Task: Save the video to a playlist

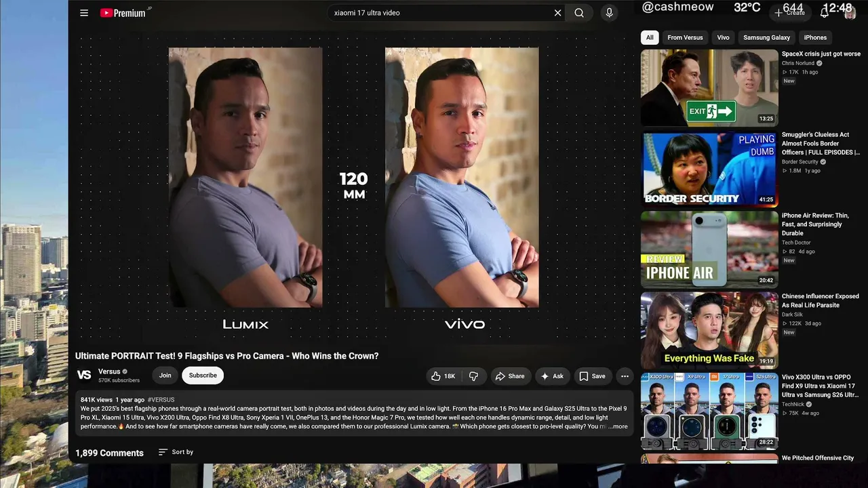Action: (x=592, y=376)
